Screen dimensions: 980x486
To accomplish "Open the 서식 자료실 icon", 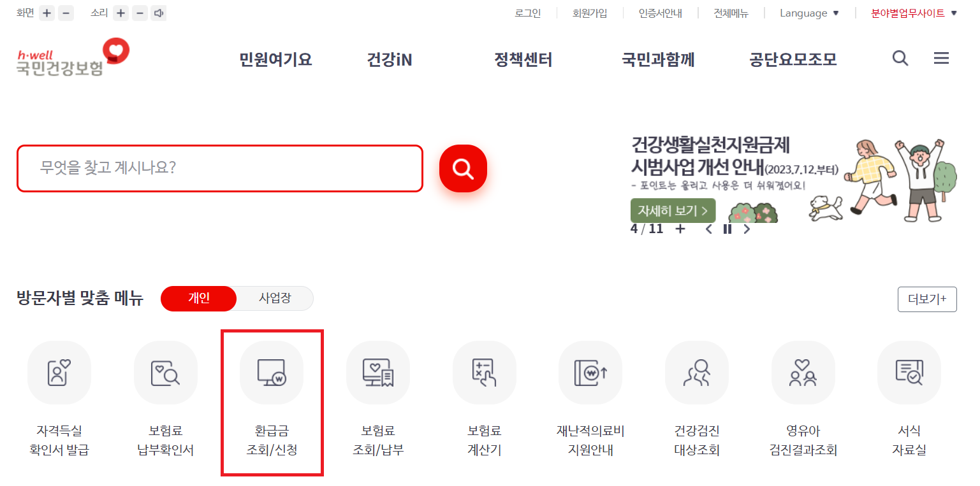I will [909, 373].
